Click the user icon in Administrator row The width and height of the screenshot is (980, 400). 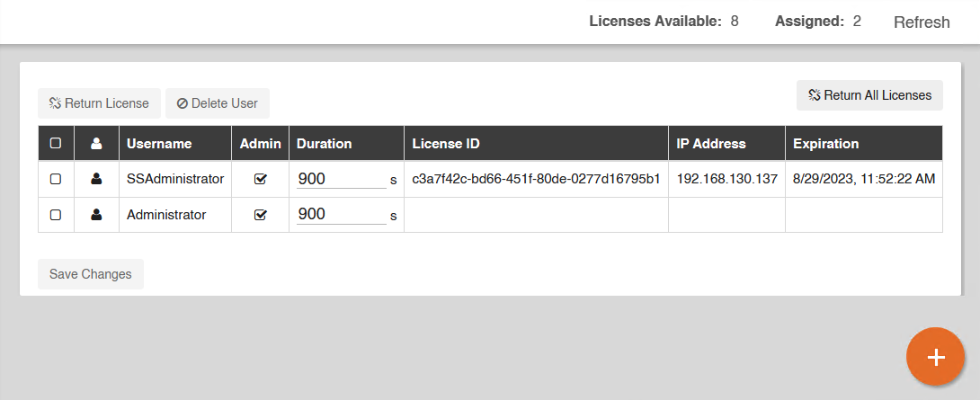(x=96, y=215)
